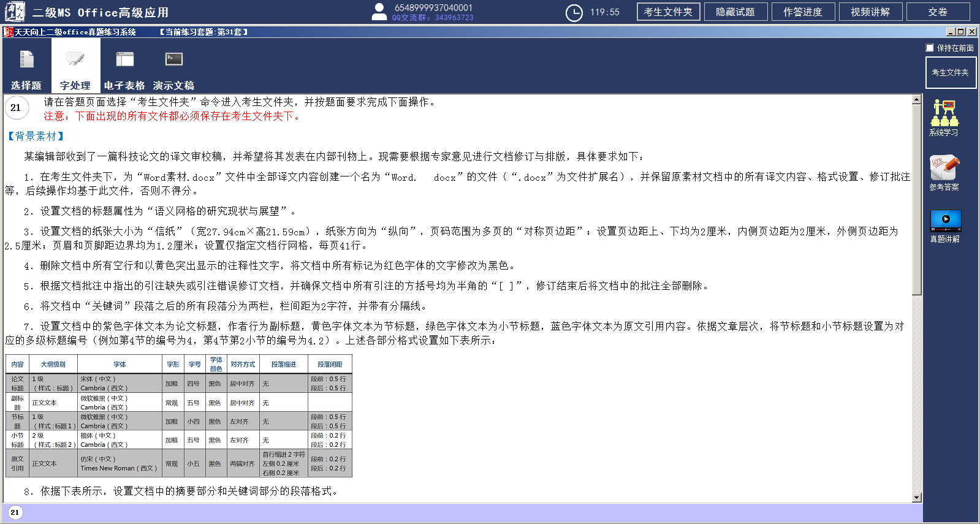The width and height of the screenshot is (980, 524).
Task: Open 参考答案 reference answer icon
Action: [944, 167]
